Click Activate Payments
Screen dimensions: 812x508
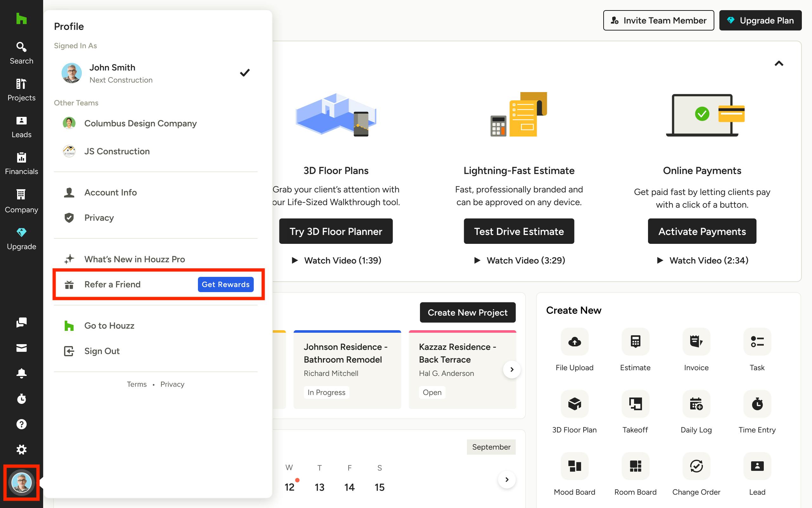[x=702, y=231]
